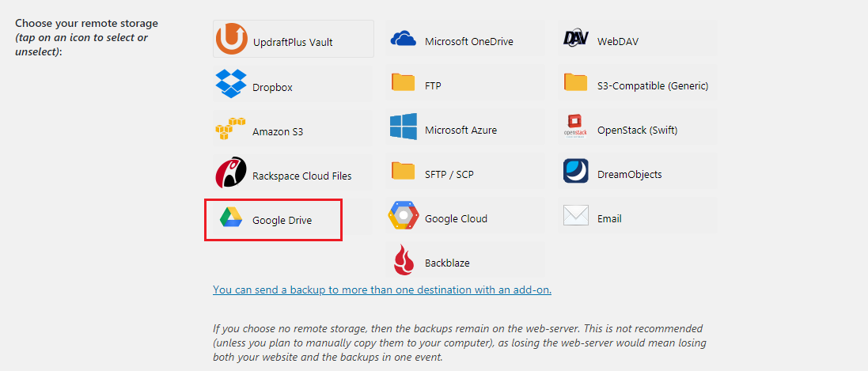Click the "SFTP / SCP" label text
The height and width of the screenshot is (371, 868).
coord(449,174)
